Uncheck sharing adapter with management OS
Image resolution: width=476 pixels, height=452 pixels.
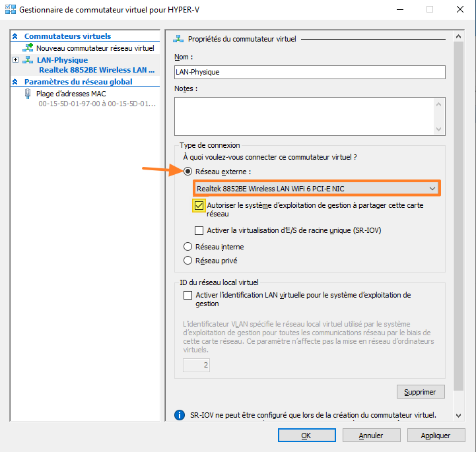pos(199,206)
